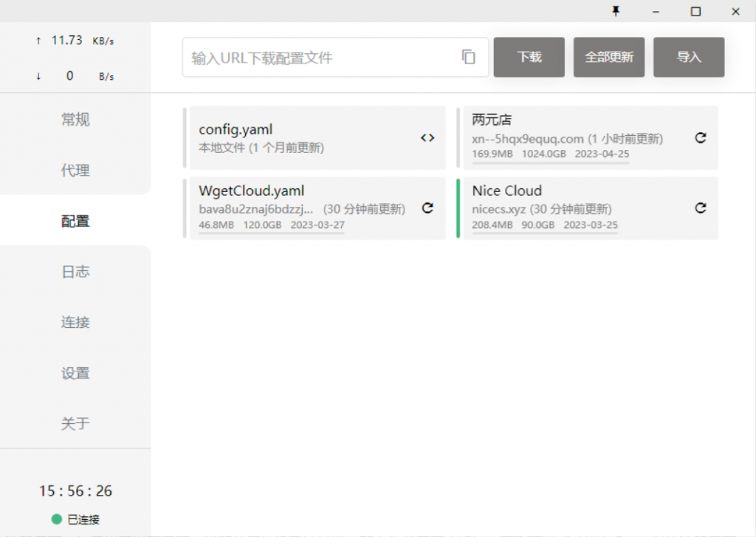
Task: Select the Nice Cloud profile card
Action: [x=591, y=208]
